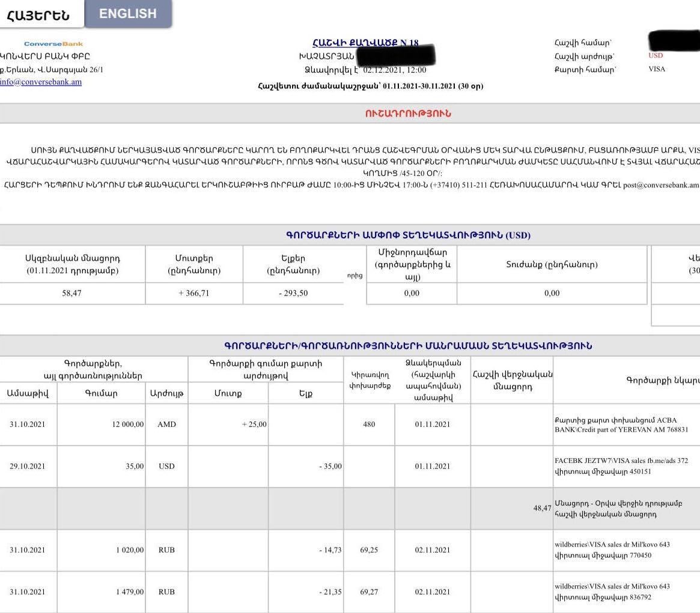Image resolution: width=700 pixels, height=613 pixels.
Task: Click the 02.11.2021 cell in the 1 020,00 row
Action: pos(433,550)
